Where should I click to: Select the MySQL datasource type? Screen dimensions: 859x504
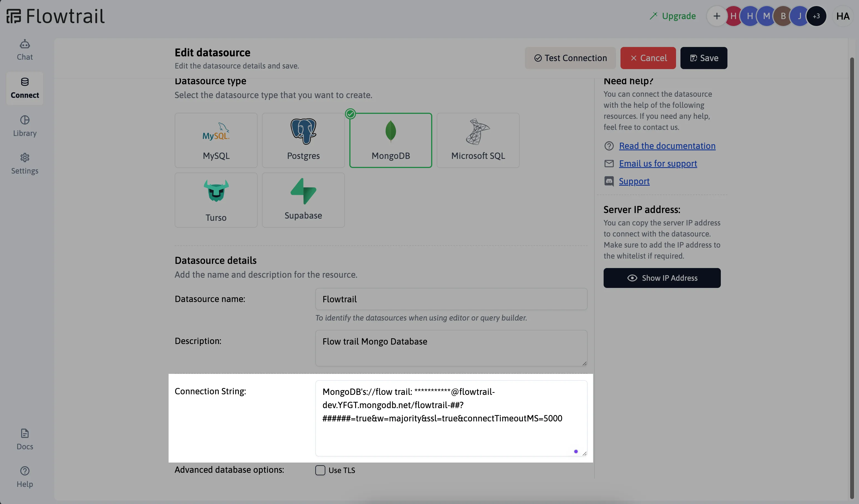[x=216, y=140]
